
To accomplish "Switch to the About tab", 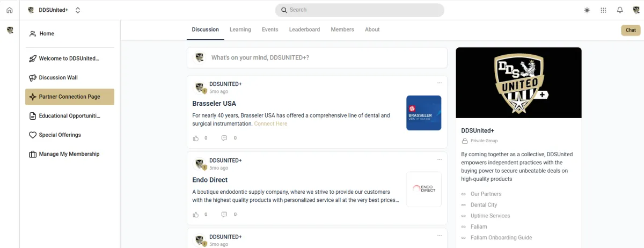I will (x=372, y=30).
